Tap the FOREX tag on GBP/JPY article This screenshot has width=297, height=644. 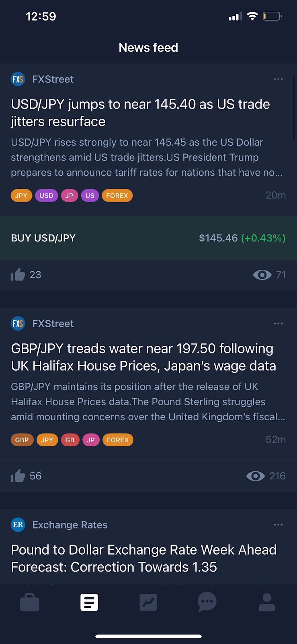118,440
